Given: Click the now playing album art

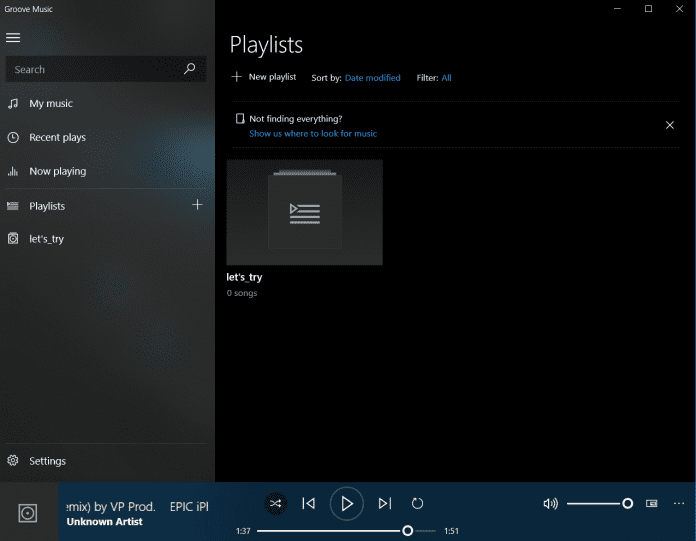Looking at the screenshot, I should point(28,513).
